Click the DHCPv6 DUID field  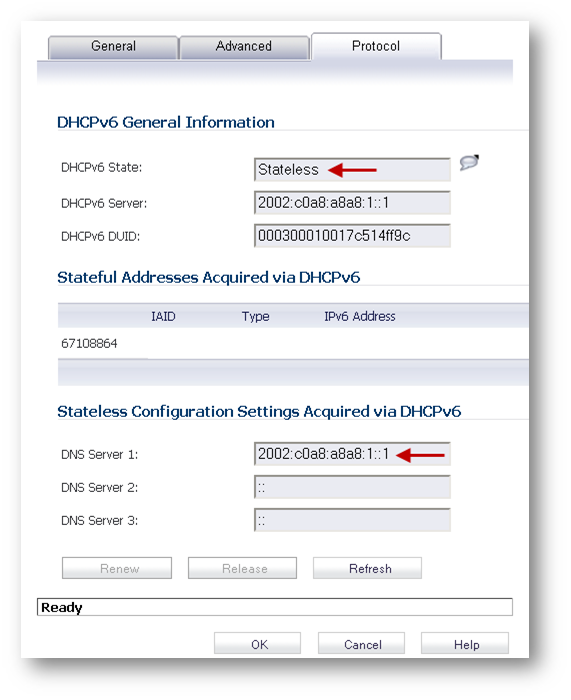click(x=352, y=236)
